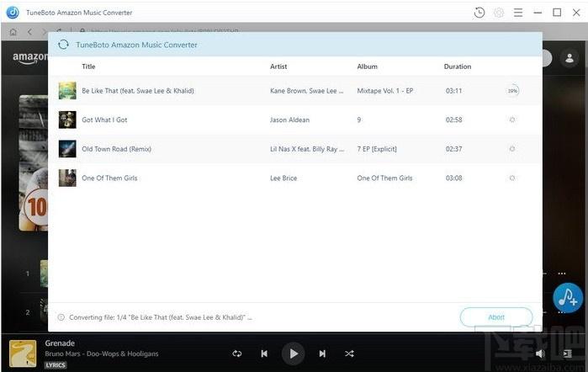Viewport: 588px width, 372px height.
Task: Select the song title Got What I Got
Action: point(104,120)
